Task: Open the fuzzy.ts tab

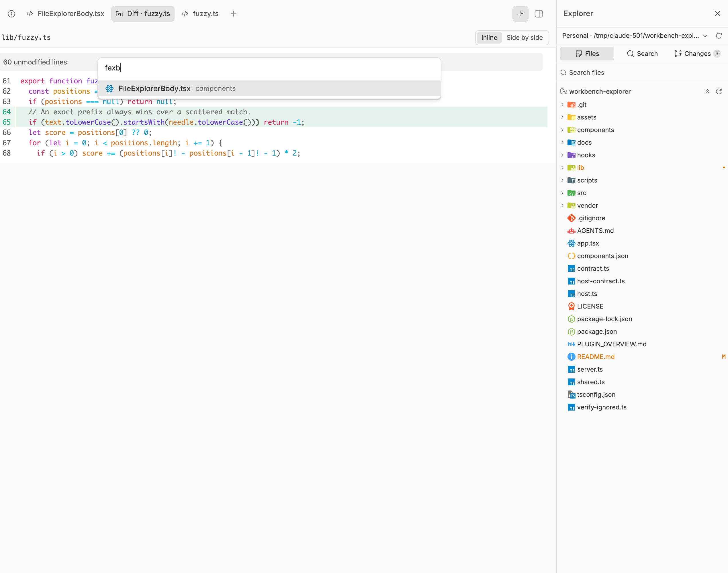Action: [200, 14]
